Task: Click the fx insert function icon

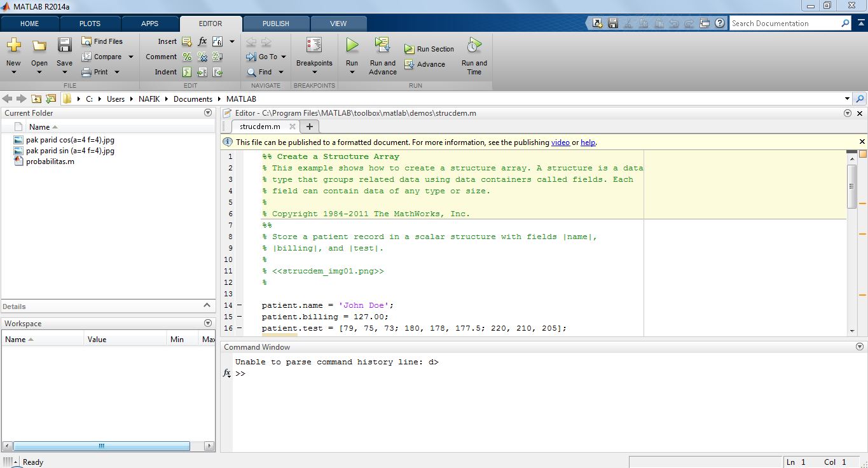Action: point(202,41)
